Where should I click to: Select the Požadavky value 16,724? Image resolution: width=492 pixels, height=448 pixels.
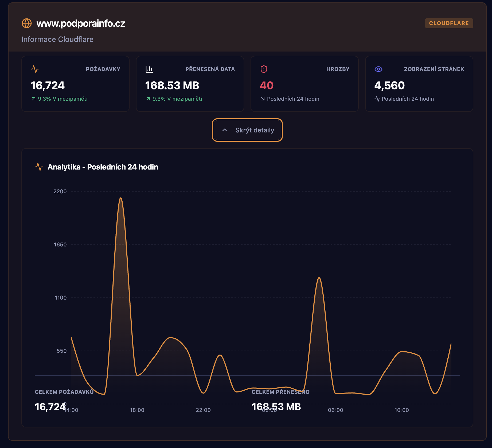48,86
